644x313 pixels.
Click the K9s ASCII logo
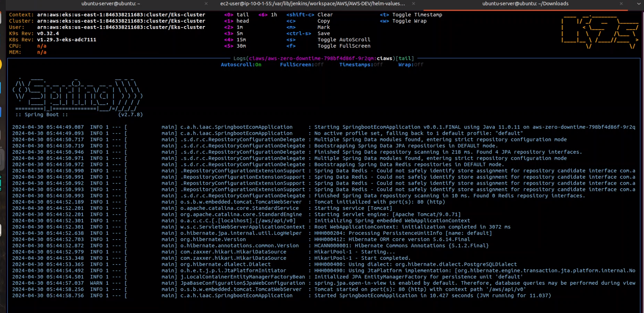click(600, 32)
